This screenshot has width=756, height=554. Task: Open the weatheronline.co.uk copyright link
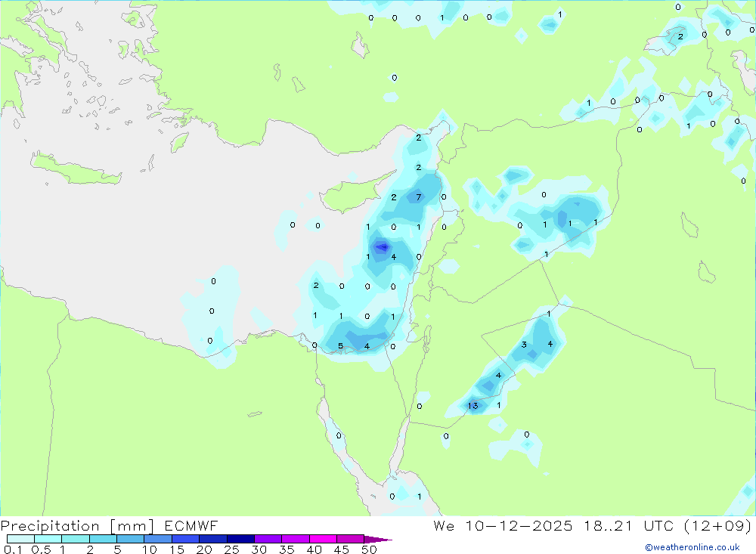[692, 547]
